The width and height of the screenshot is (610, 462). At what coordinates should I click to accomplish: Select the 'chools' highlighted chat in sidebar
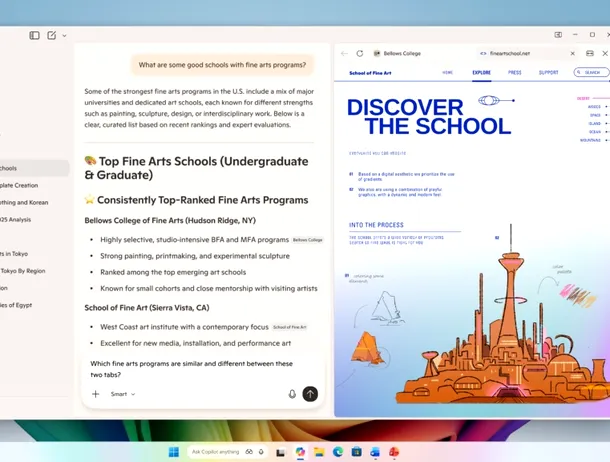pyautogui.click(x=33, y=168)
